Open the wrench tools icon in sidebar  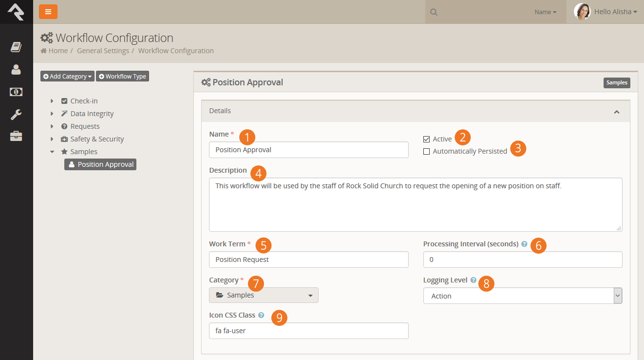(16, 115)
